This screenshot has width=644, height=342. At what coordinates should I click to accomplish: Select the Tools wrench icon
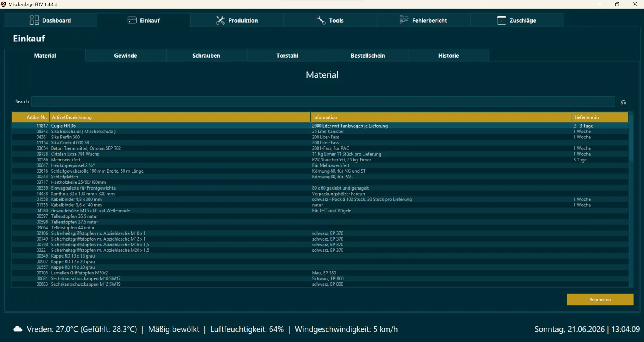coord(321,20)
